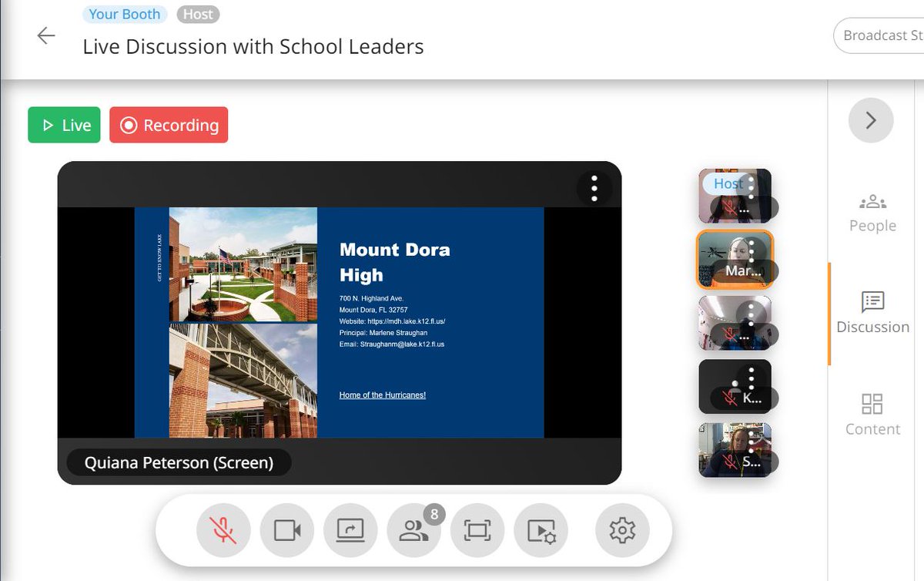Open the Discussion tab
The width and height of the screenshot is (924, 581).
pos(872,314)
